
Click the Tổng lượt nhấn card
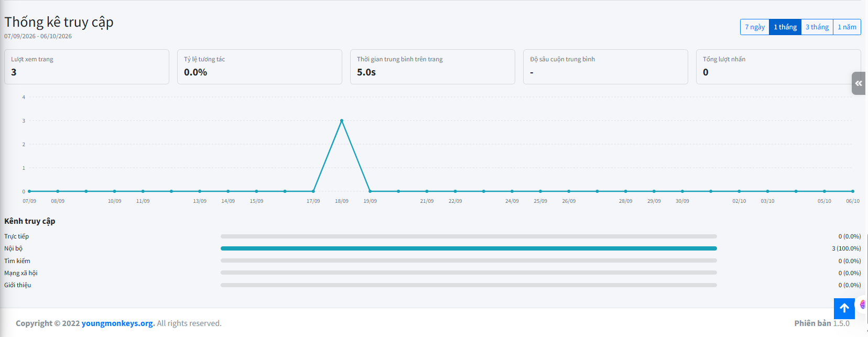[778, 67]
